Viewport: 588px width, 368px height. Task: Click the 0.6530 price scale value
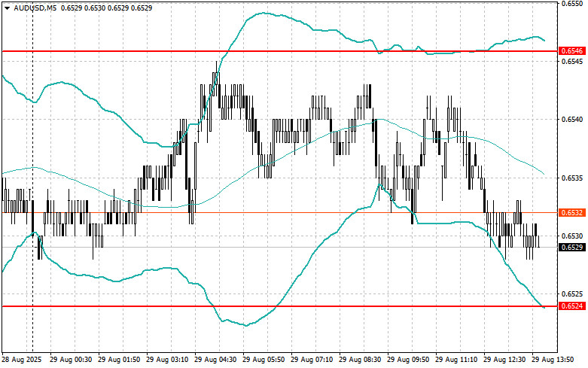(x=572, y=236)
